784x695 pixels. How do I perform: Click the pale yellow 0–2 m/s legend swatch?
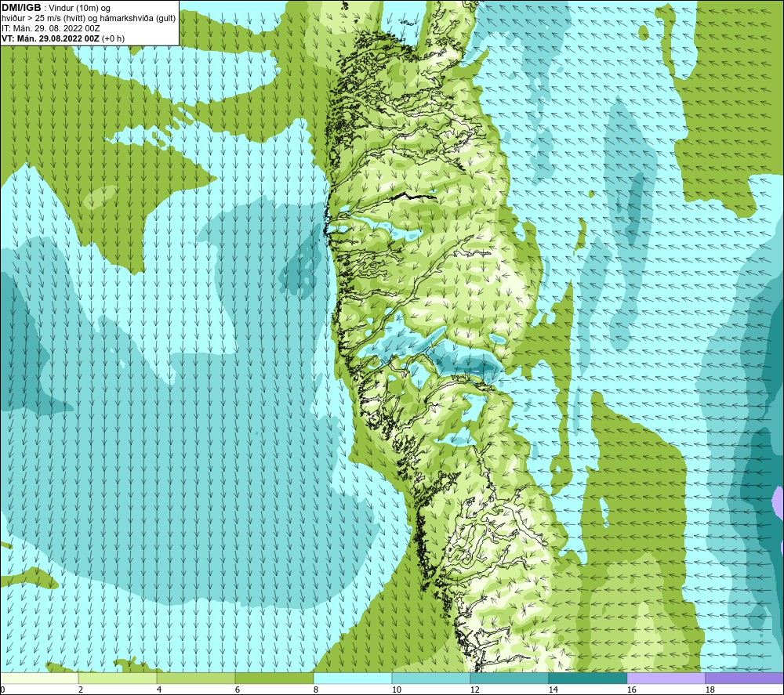[x=39, y=678]
